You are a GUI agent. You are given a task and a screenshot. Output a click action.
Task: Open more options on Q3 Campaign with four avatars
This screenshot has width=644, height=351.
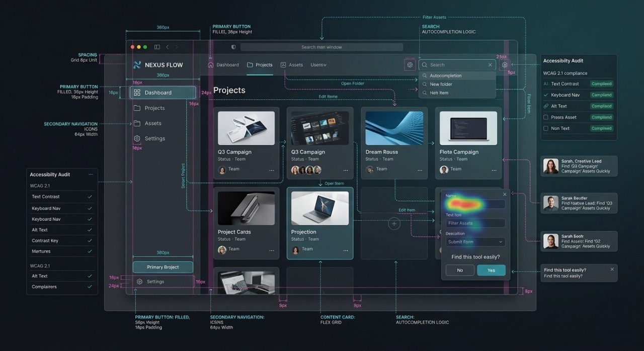pyautogui.click(x=346, y=170)
